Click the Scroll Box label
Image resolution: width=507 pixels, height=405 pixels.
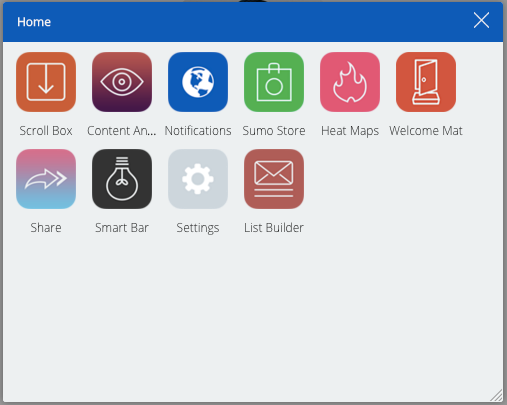(x=46, y=131)
